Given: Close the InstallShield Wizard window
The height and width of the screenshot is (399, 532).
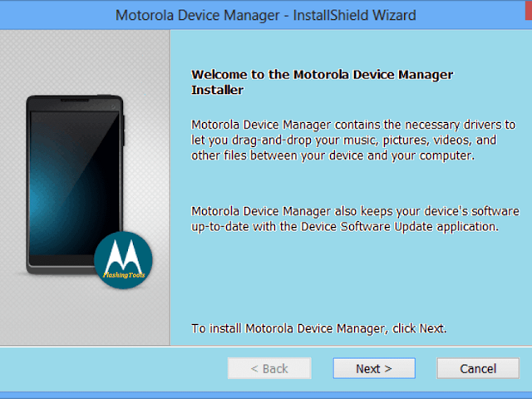Looking at the screenshot, I should coord(529,10).
